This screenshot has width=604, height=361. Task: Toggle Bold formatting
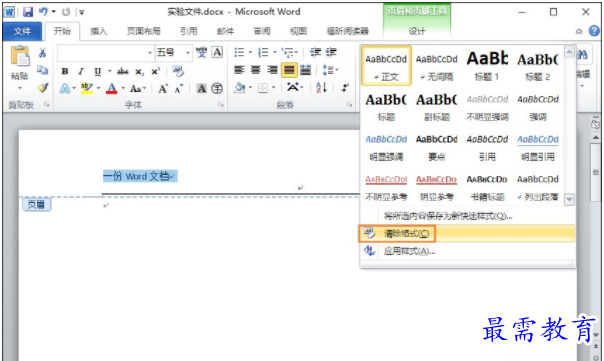coord(65,71)
